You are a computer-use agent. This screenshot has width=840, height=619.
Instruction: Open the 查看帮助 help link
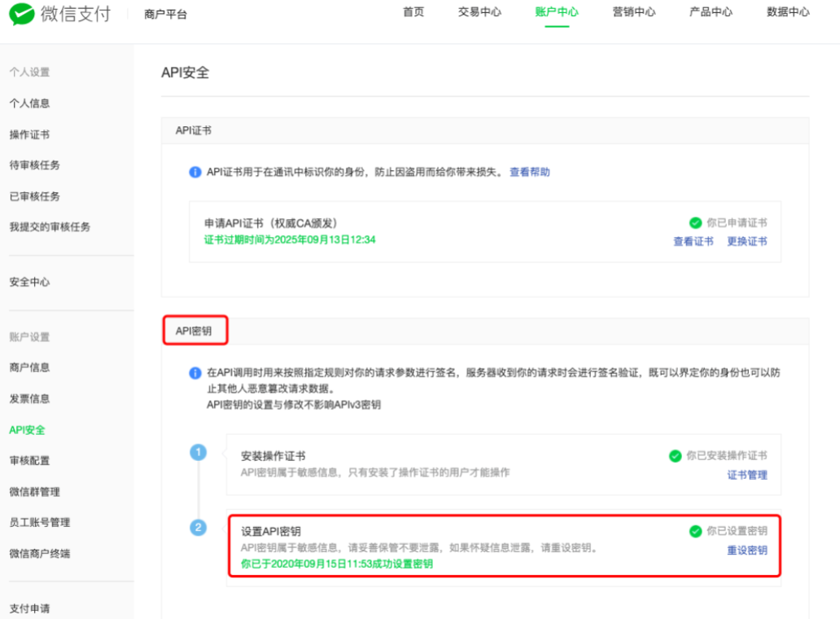pyautogui.click(x=529, y=172)
